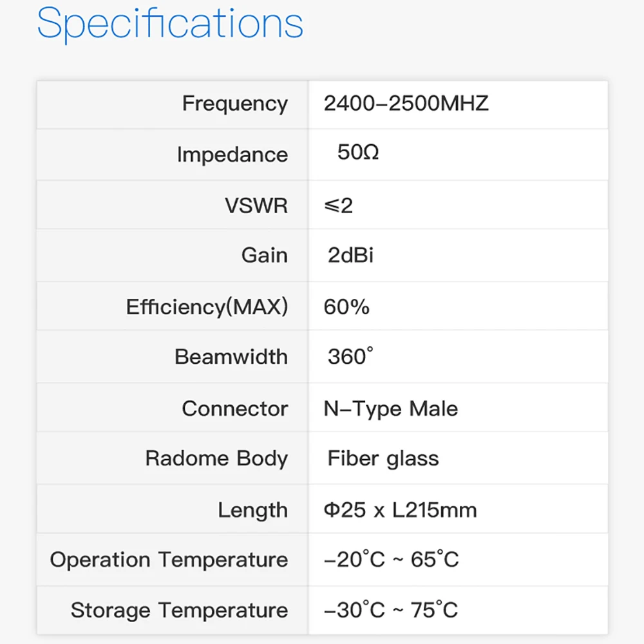
Task: Select the Frequency label cell
Action: [x=234, y=104]
